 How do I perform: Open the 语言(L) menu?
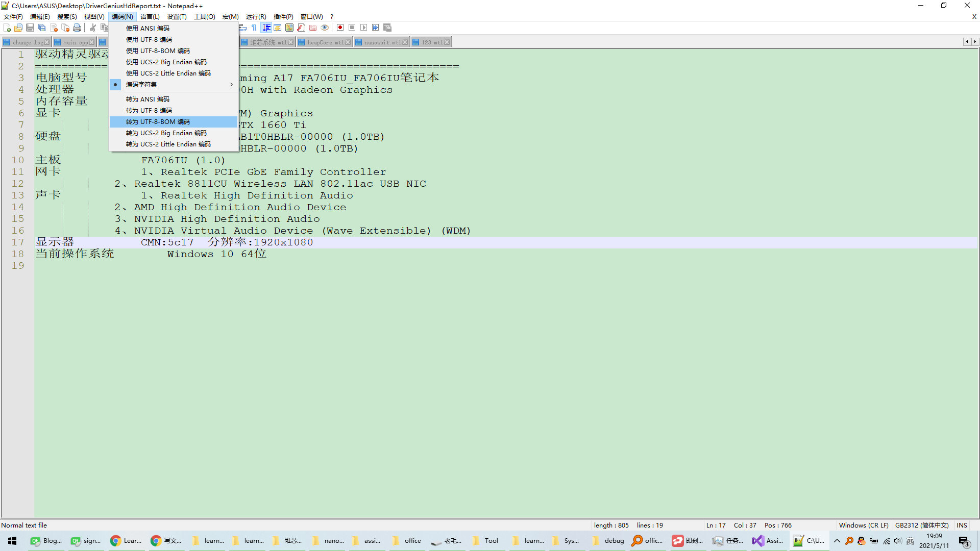click(x=150, y=17)
